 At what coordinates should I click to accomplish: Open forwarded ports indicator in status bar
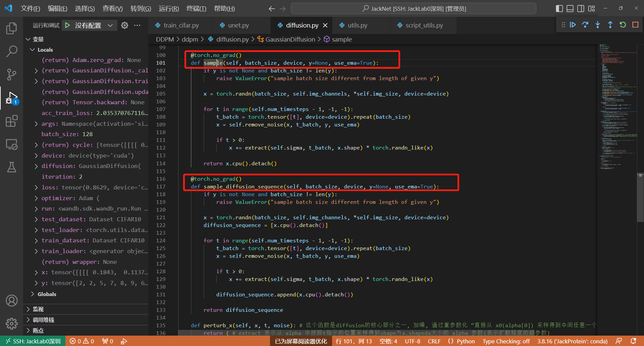click(x=108, y=341)
